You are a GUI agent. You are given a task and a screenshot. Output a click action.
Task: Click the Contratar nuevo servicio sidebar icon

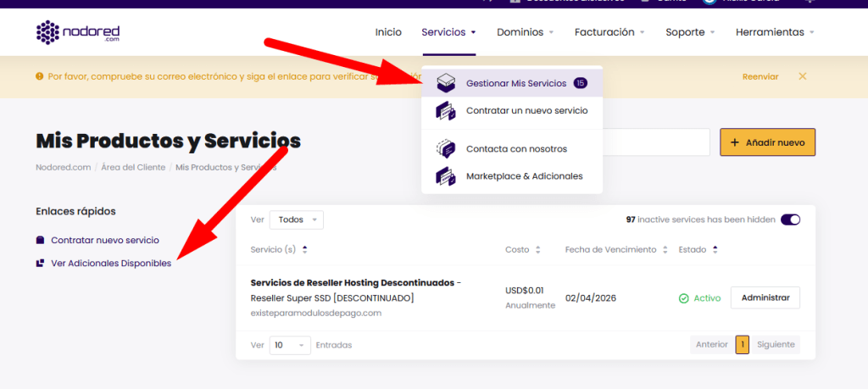40,240
